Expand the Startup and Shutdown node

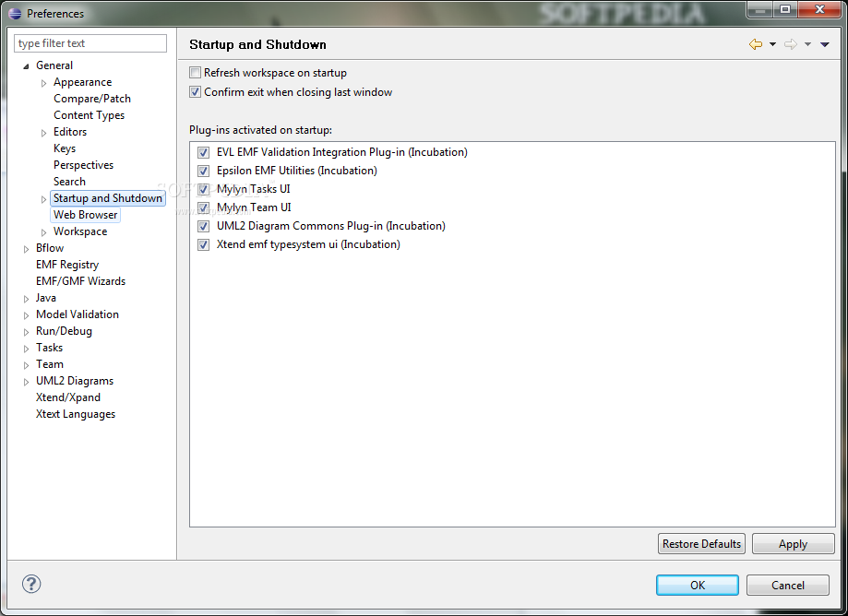43,199
